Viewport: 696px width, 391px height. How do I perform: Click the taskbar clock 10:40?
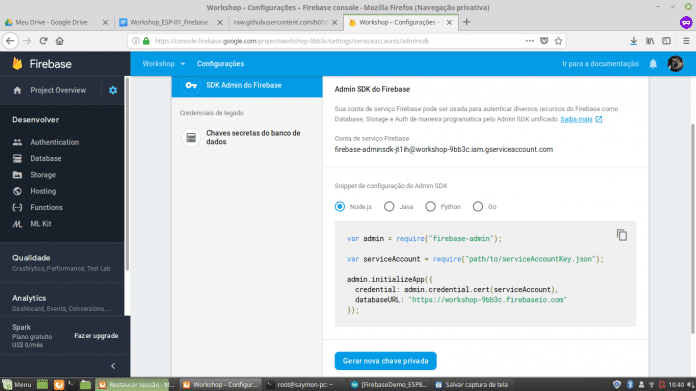coord(676,384)
